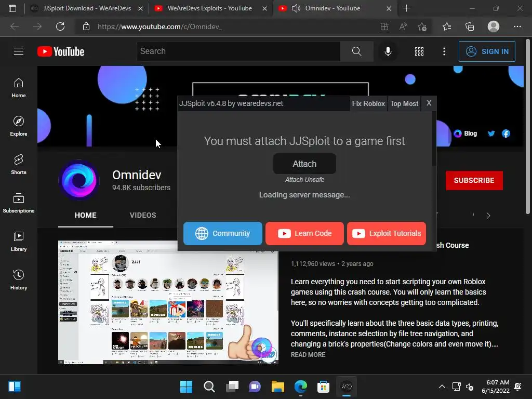View site information lock icon
Screen dimensions: 532x399
point(86,26)
